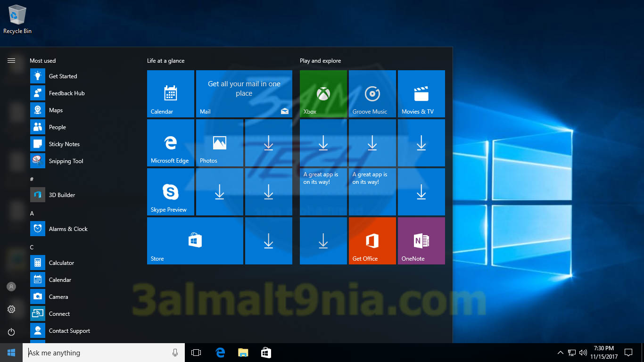Open the Photos tile
644x362 pixels.
pos(220,143)
